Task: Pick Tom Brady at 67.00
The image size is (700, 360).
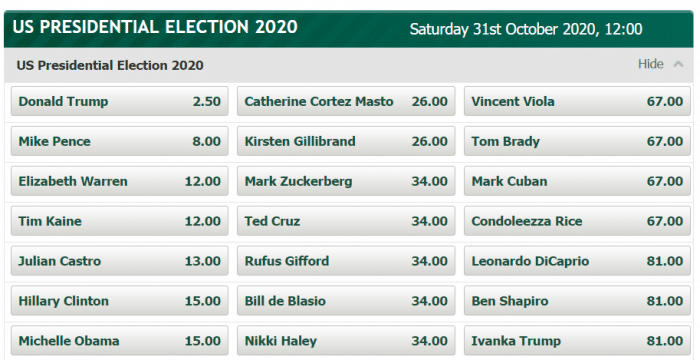Action: (x=577, y=141)
